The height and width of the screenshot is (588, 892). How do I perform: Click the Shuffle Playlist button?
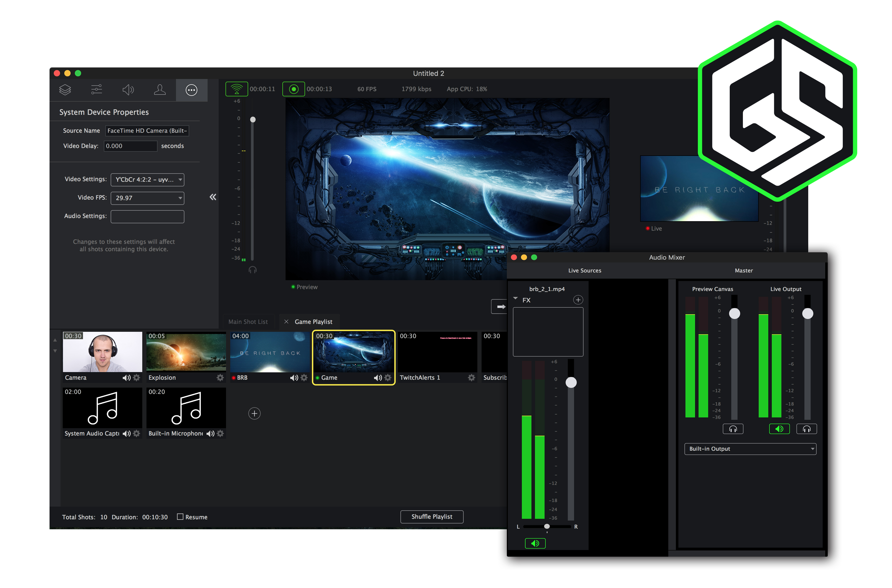point(432,517)
